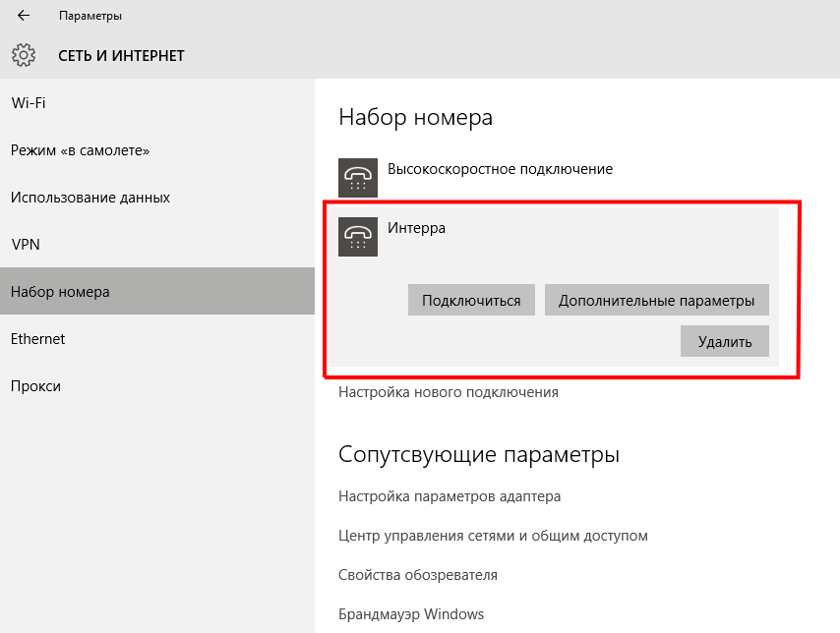Open Центр управления сетями и общим доступом
840x633 pixels.
[493, 536]
